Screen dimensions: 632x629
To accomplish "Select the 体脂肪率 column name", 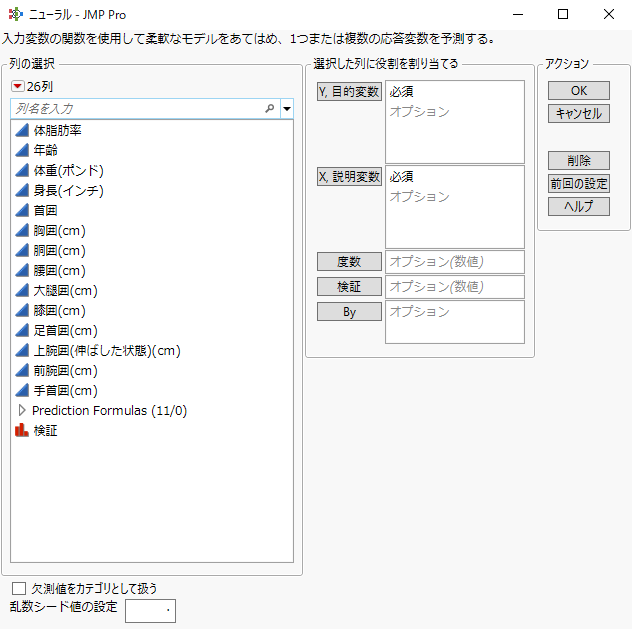I will [57, 130].
